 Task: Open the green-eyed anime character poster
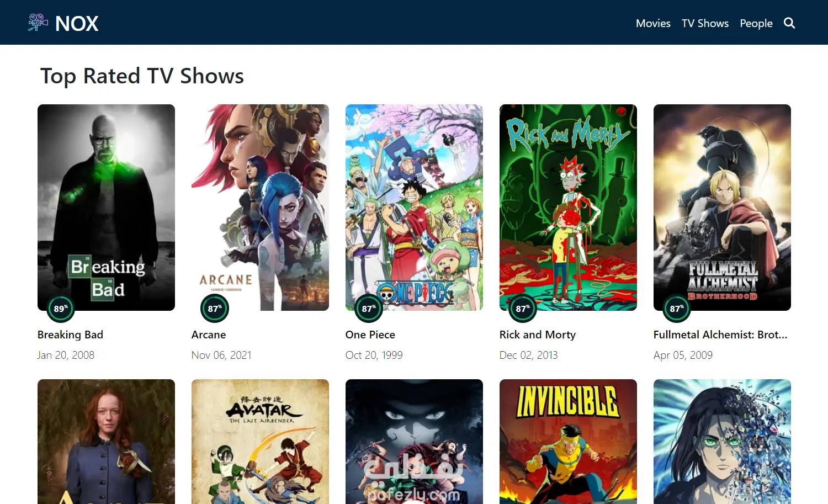(x=722, y=442)
